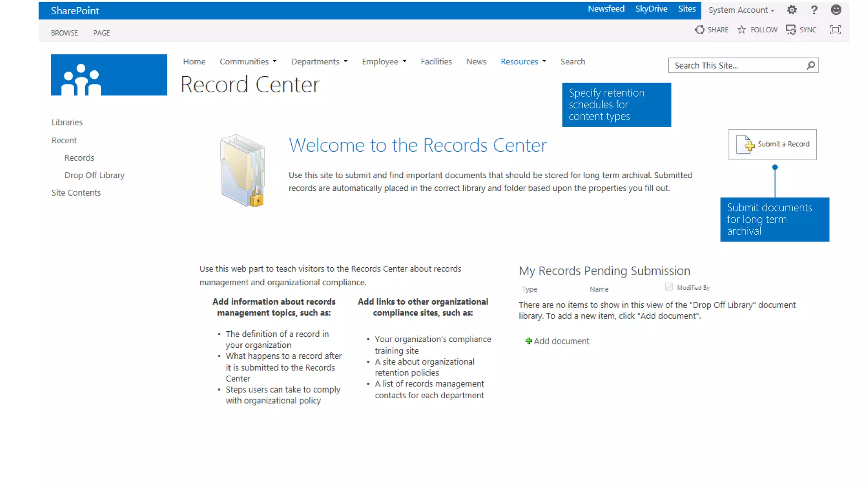Open the BROWSE ribbon tab

coord(64,33)
